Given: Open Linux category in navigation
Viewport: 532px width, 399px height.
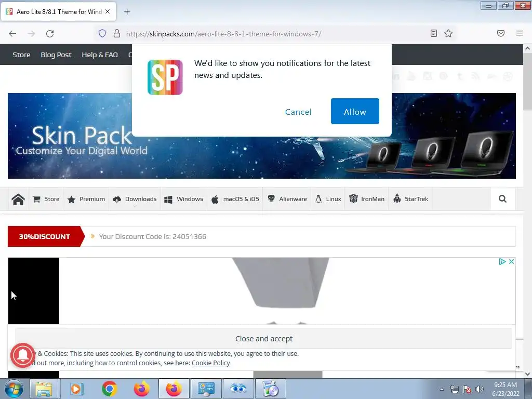Looking at the screenshot, I should pyautogui.click(x=328, y=199).
